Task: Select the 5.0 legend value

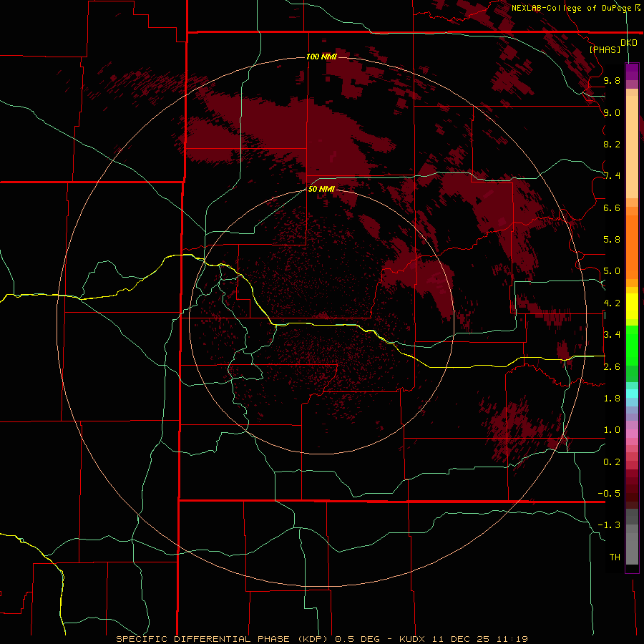Action: click(x=612, y=271)
